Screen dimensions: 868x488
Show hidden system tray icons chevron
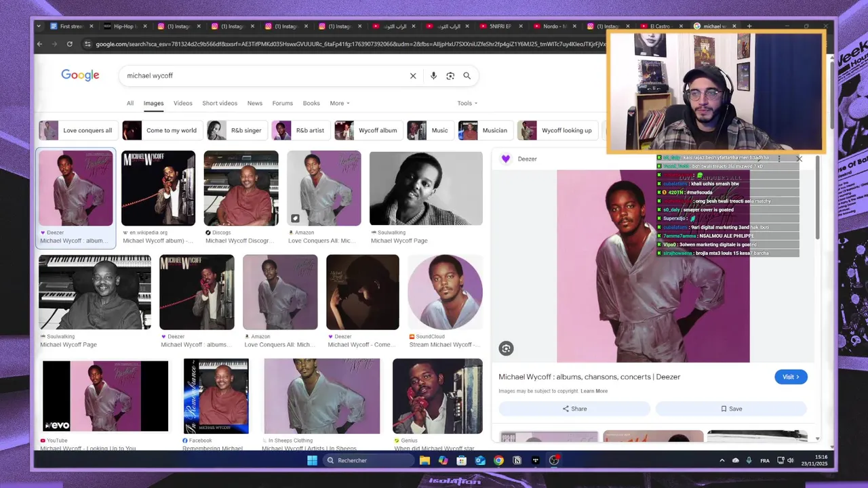click(x=722, y=460)
